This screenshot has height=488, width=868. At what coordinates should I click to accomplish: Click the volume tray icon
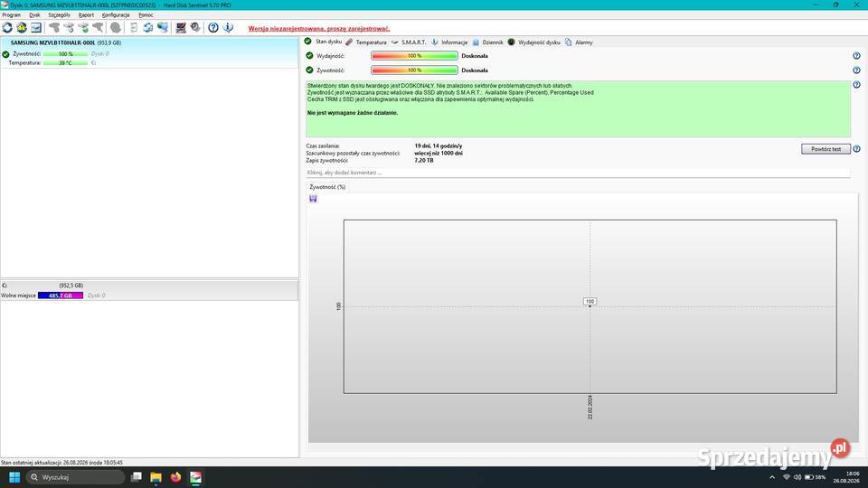pos(797,477)
